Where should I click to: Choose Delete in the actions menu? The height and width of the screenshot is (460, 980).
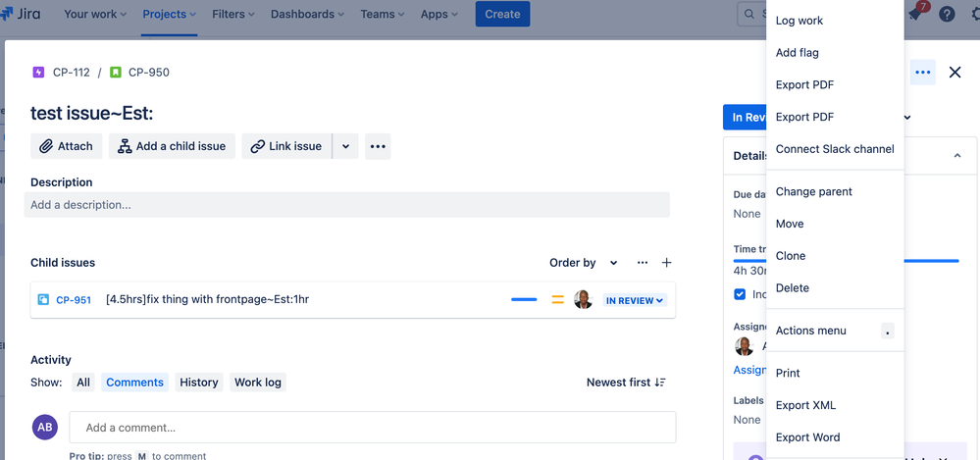point(835,288)
